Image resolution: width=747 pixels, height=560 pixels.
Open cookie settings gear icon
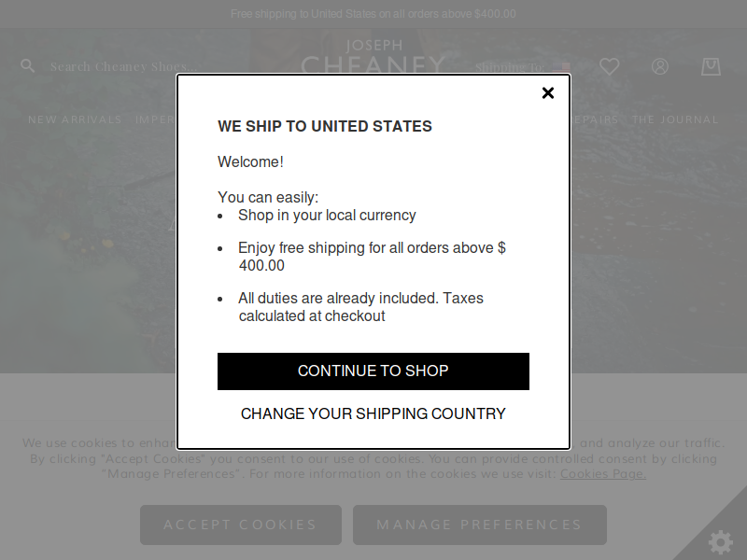coord(720,542)
